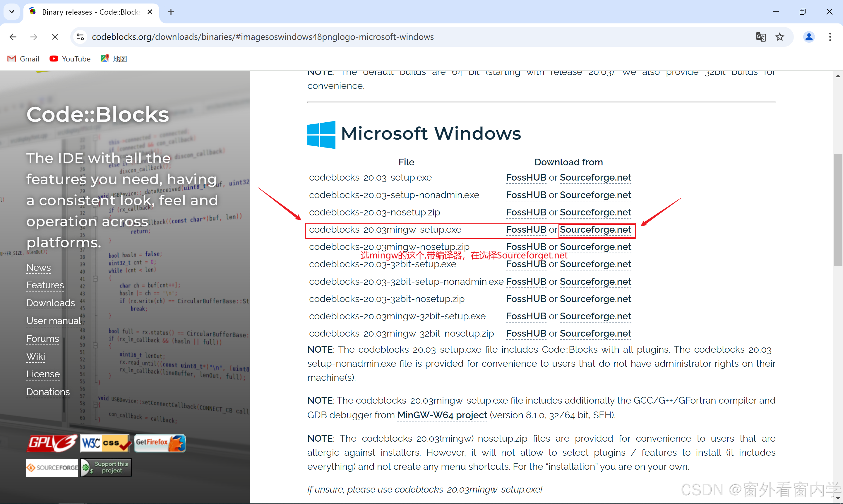Click the GPL v3 badge
The width and height of the screenshot is (843, 504).
(52, 443)
